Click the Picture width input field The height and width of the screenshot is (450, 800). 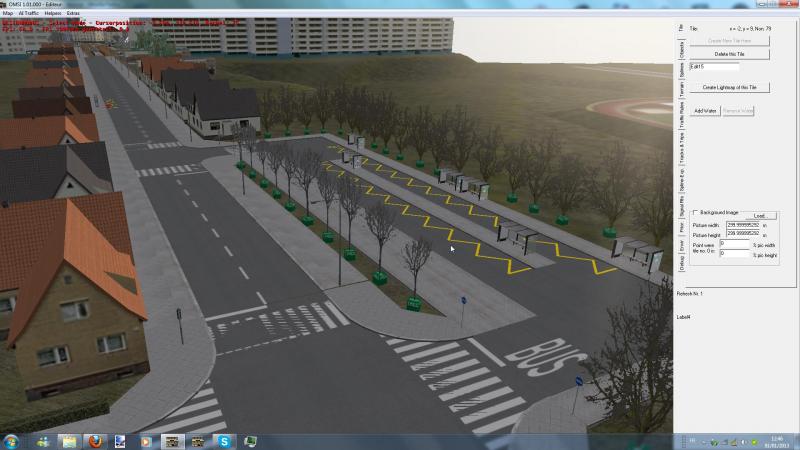click(x=743, y=225)
